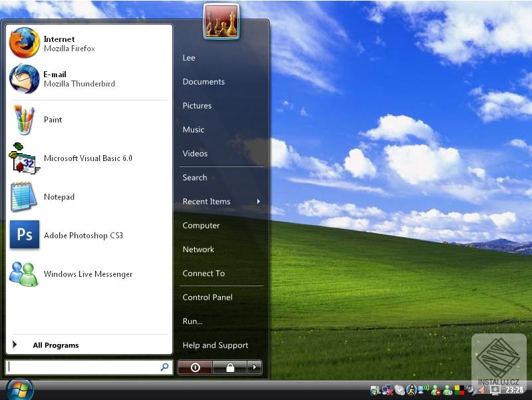This screenshot has height=400, width=532.
Task: Focus the Start menu search box
Action: (89, 367)
